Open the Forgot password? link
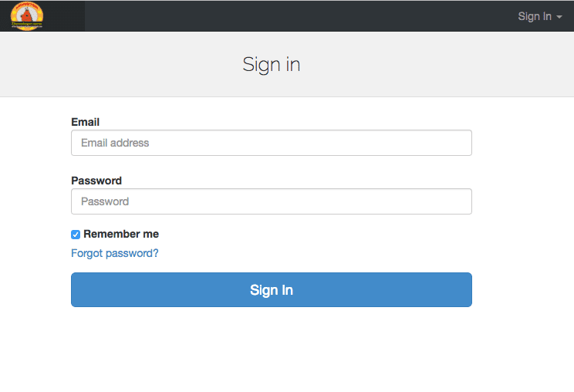This screenshot has width=574, height=392. 115,253
